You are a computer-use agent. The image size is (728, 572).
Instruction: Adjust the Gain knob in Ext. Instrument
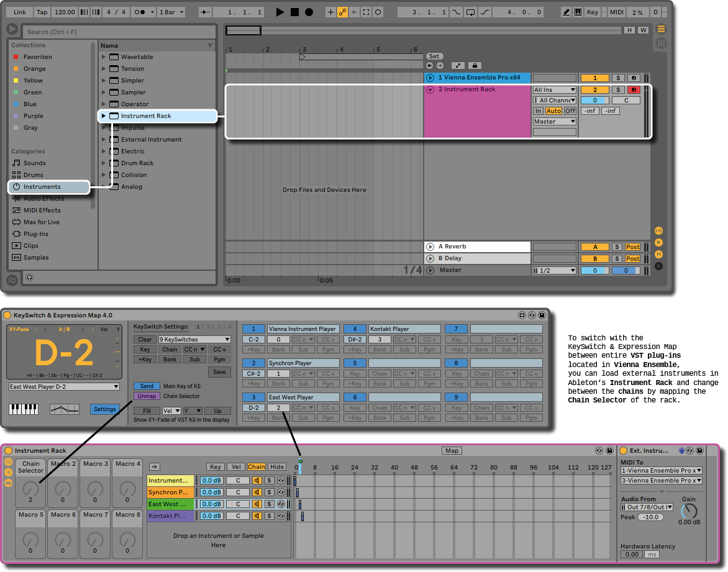point(689,512)
